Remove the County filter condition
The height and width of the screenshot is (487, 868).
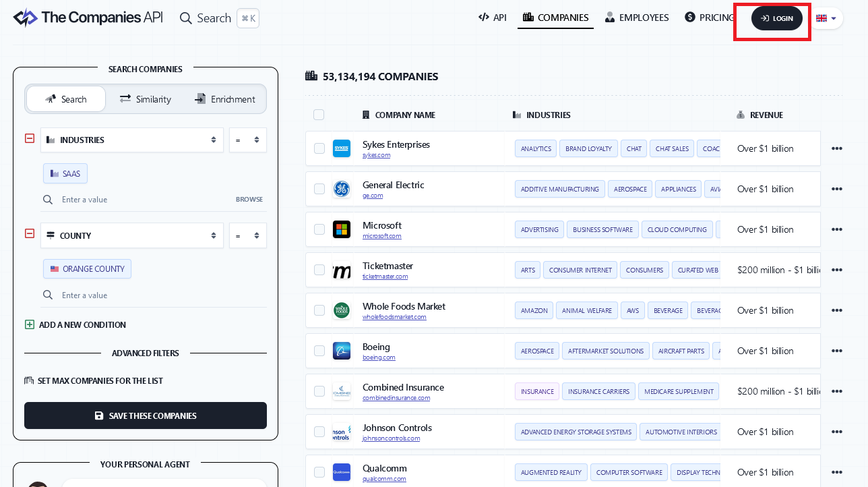pyautogui.click(x=30, y=233)
